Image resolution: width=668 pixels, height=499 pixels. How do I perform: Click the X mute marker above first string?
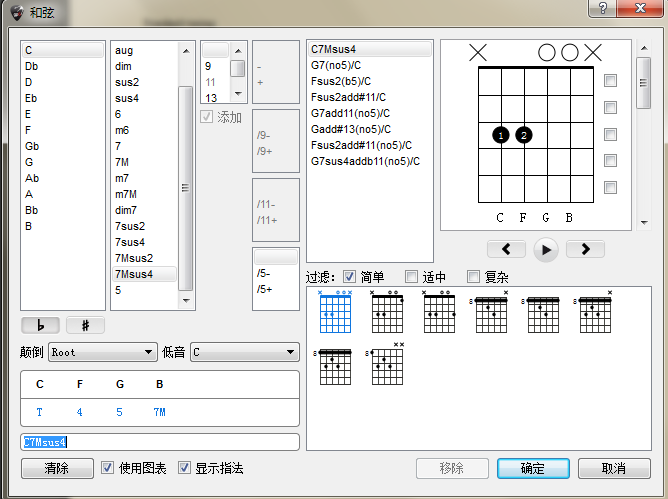pyautogui.click(x=478, y=52)
